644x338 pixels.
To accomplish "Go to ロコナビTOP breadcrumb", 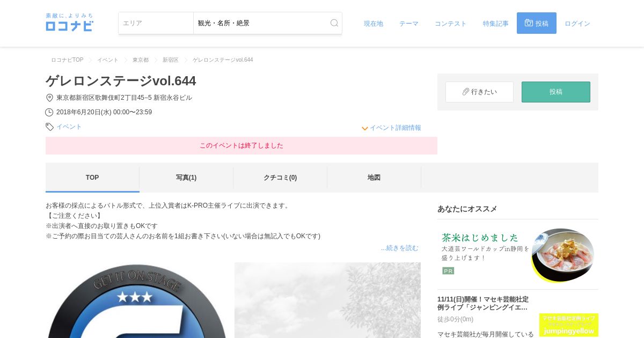I will pos(67,60).
